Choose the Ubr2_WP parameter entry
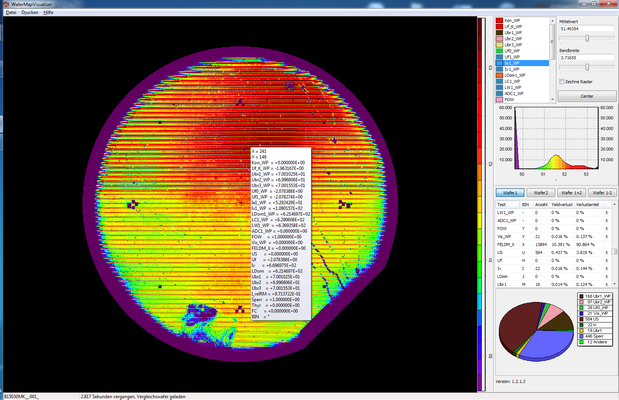 click(x=515, y=38)
